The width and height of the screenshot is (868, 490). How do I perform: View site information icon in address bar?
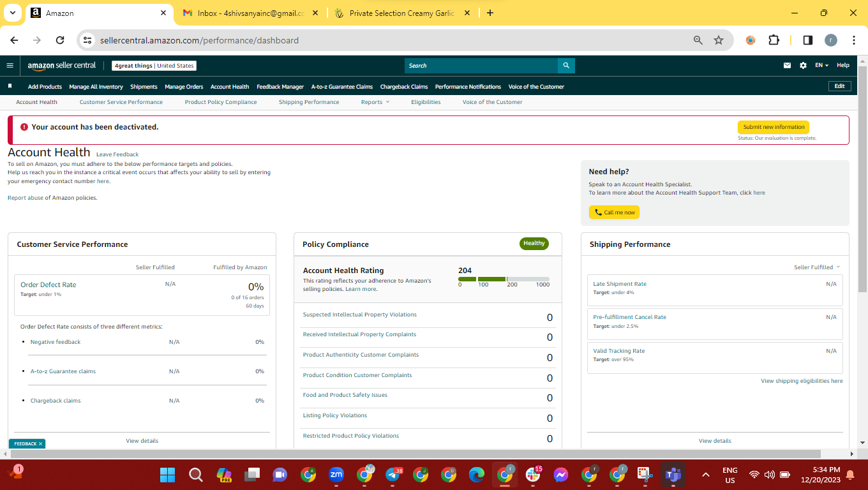click(x=88, y=40)
